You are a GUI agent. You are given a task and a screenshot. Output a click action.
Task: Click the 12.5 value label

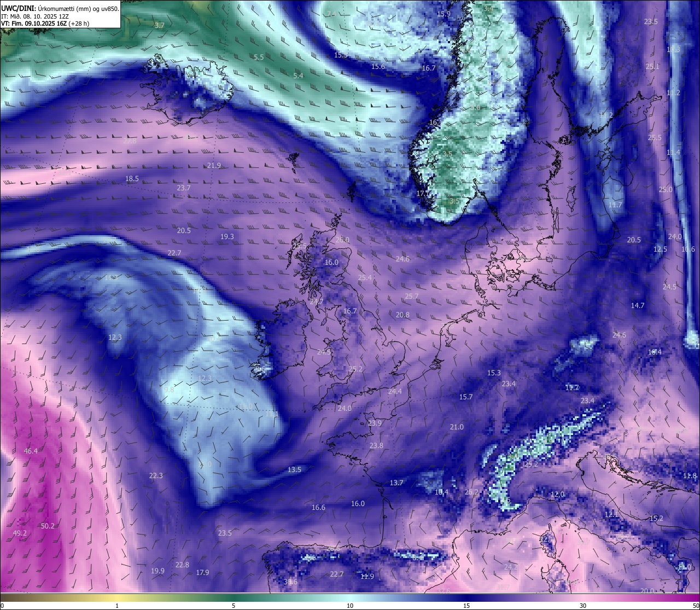pos(661,249)
